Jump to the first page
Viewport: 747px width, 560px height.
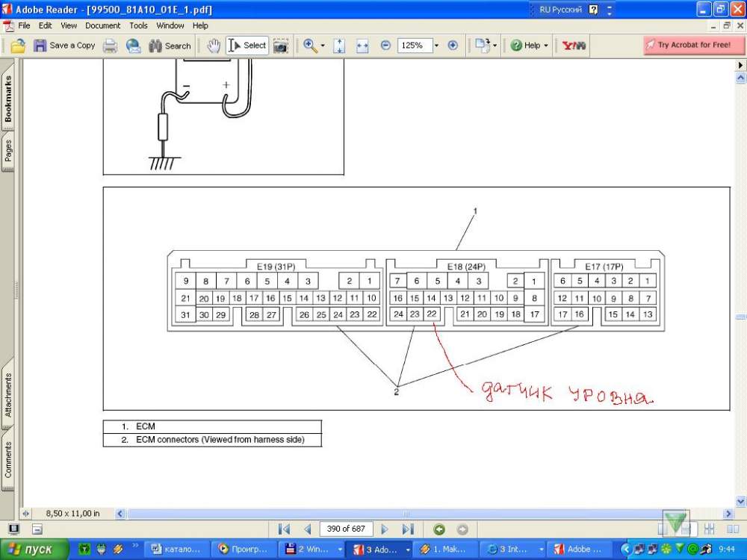[284, 529]
